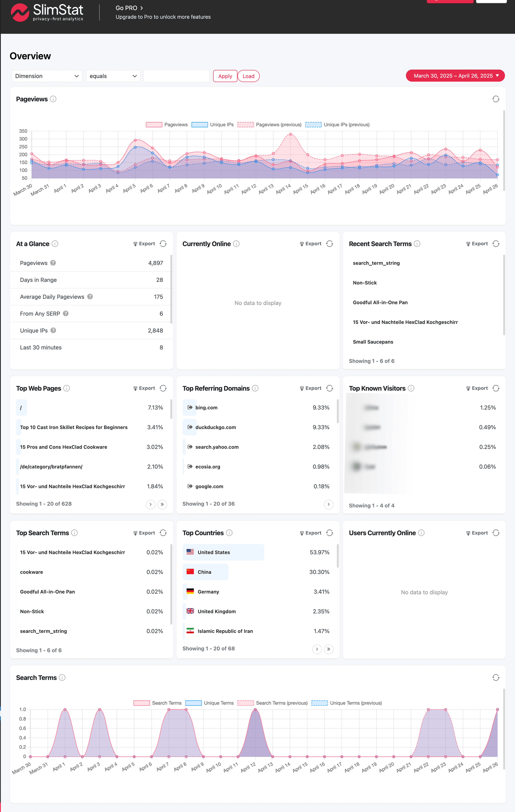Open Top Countries info icon
Viewport: 515px width, 812px height.
coord(229,533)
